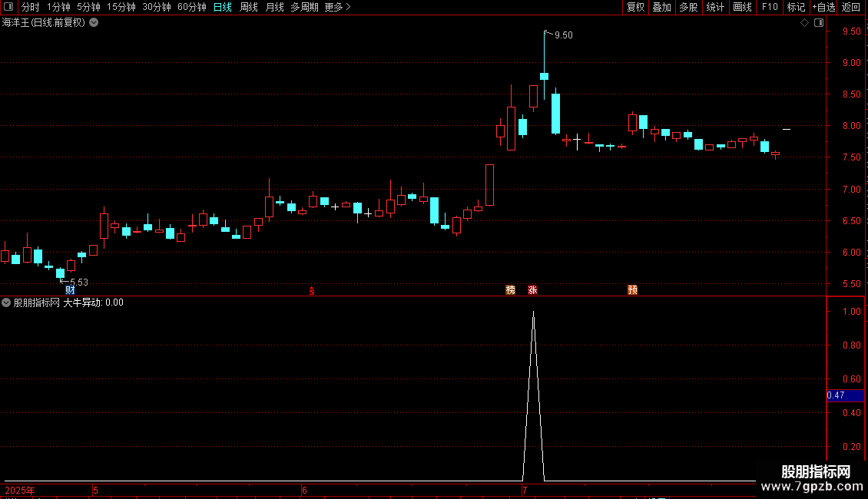Select the 30分钟 period tab
Image resolution: width=868 pixels, height=499 pixels.
(156, 7)
